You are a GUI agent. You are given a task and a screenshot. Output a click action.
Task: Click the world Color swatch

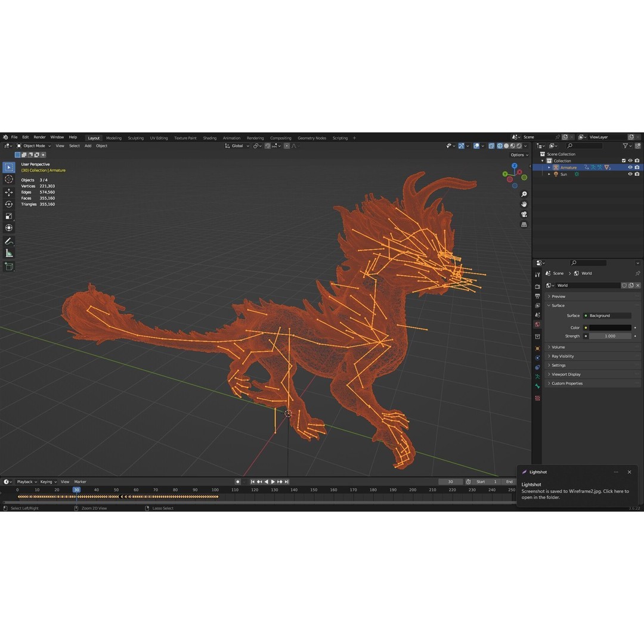point(609,328)
